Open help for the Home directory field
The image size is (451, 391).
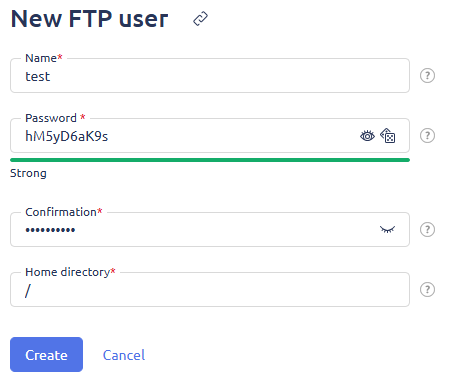(427, 290)
